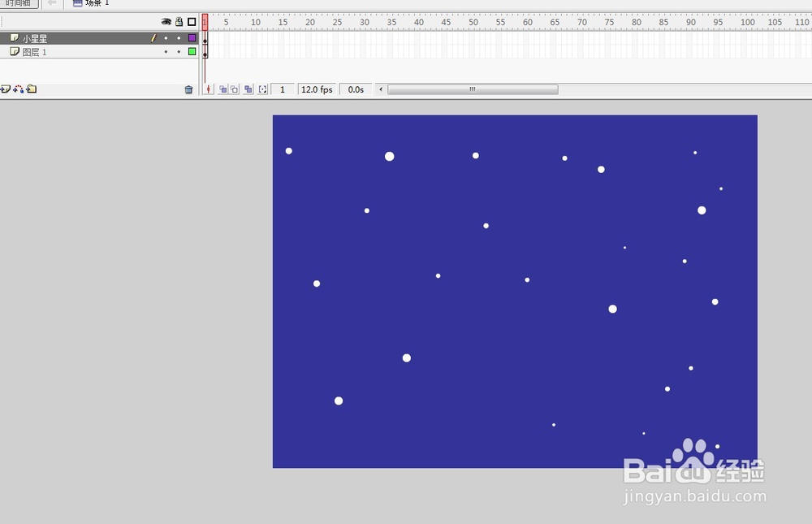Click the back arrow next to 时间轴

(52, 2)
